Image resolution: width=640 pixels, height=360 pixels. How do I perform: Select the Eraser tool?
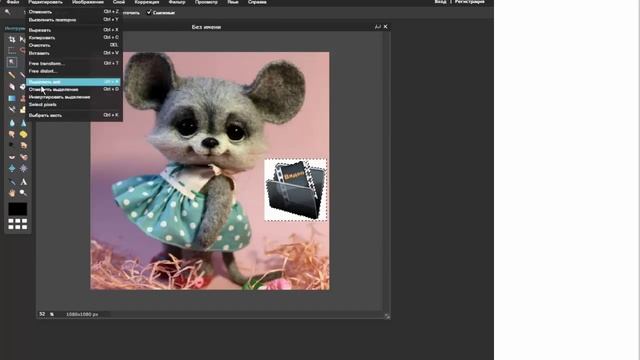coord(12,87)
